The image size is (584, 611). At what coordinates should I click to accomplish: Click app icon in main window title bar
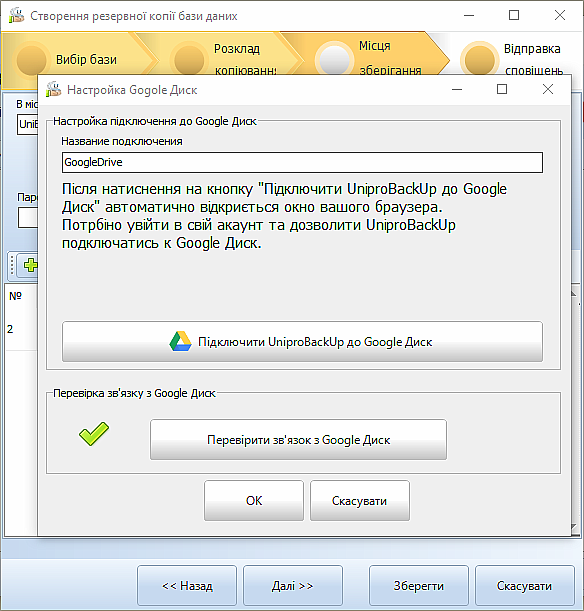pos(16,16)
